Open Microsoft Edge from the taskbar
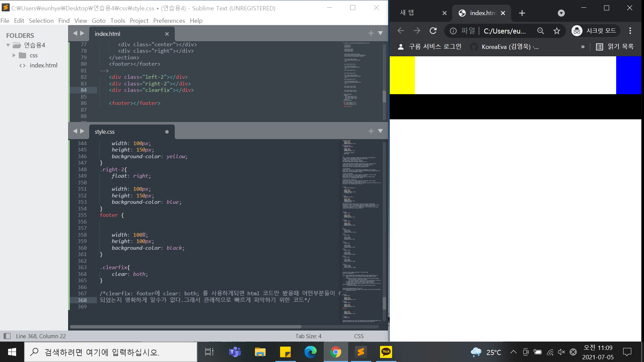644x362 pixels. click(x=310, y=352)
